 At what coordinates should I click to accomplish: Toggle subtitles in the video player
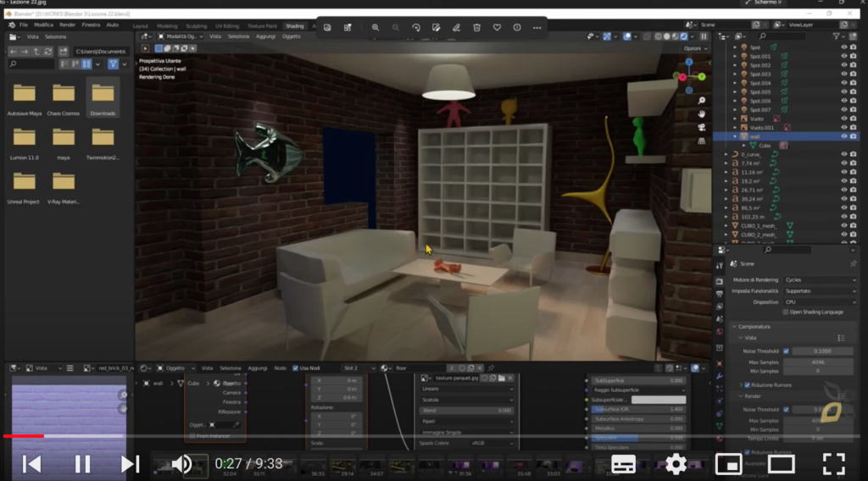(623, 464)
